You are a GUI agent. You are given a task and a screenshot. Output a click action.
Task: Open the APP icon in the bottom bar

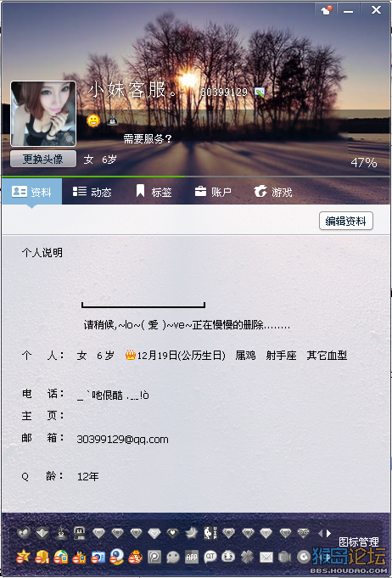click(x=192, y=557)
